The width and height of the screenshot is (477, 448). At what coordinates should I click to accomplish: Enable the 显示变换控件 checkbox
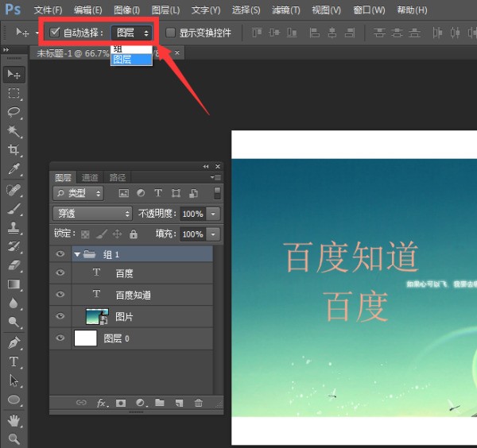pos(170,33)
